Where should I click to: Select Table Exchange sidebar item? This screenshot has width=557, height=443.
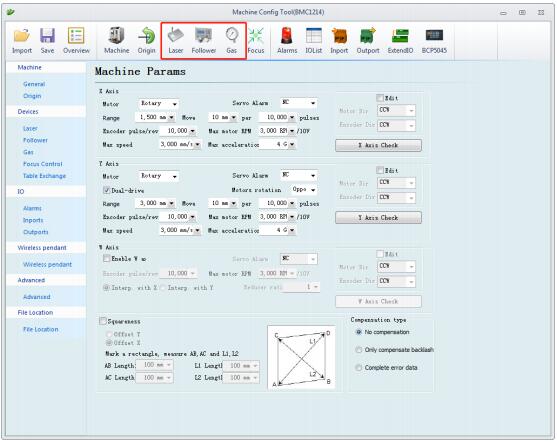point(44,176)
